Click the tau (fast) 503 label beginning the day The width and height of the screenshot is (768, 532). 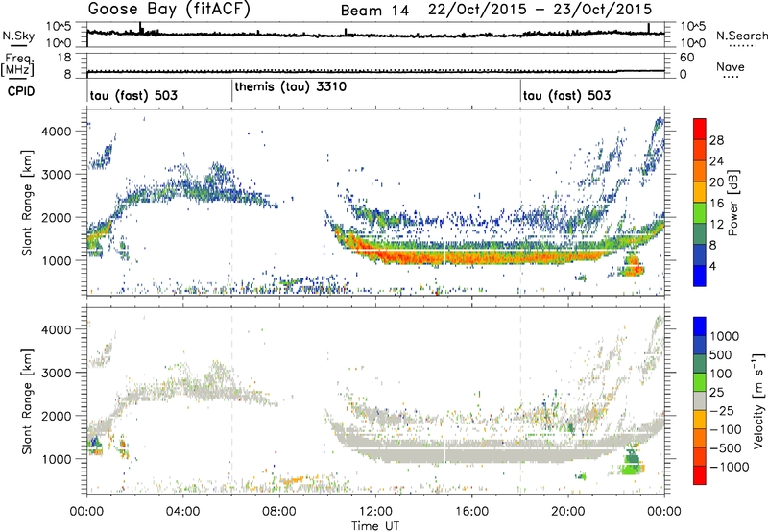coord(133,95)
